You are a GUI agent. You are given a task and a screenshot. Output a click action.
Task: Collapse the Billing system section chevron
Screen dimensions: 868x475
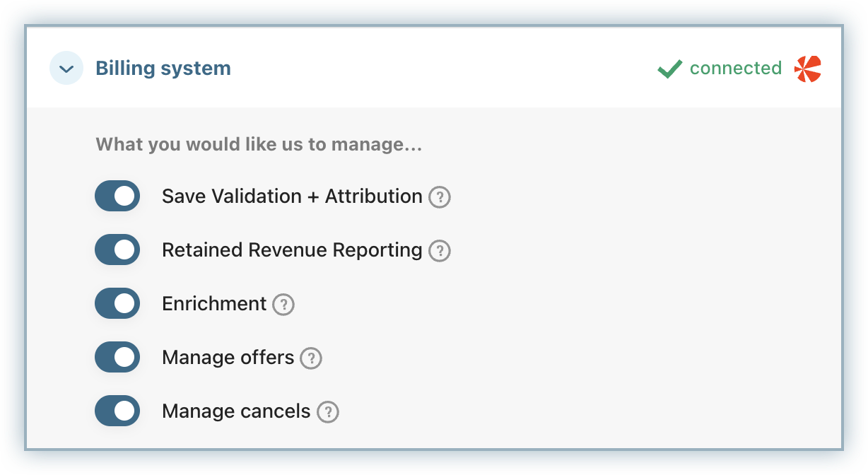click(66, 69)
